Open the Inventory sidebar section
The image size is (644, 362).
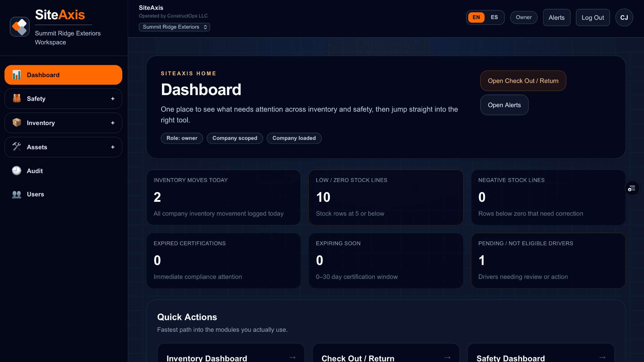pyautogui.click(x=63, y=123)
